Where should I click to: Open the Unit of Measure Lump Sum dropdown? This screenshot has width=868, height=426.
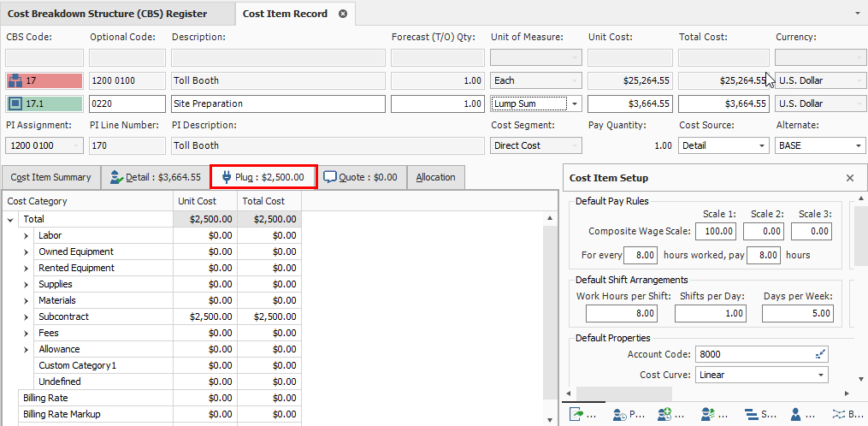click(575, 104)
